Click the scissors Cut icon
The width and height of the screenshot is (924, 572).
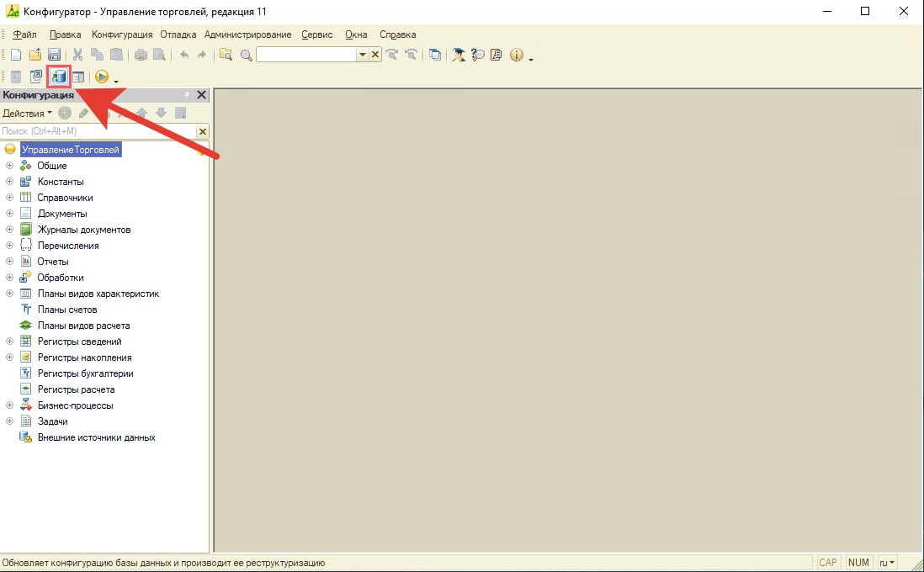pyautogui.click(x=77, y=55)
